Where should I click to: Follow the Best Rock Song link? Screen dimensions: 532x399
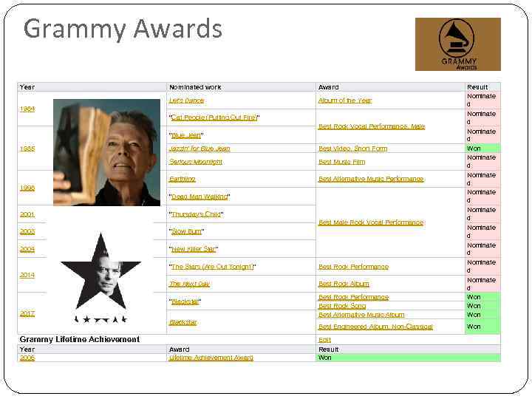[342, 306]
